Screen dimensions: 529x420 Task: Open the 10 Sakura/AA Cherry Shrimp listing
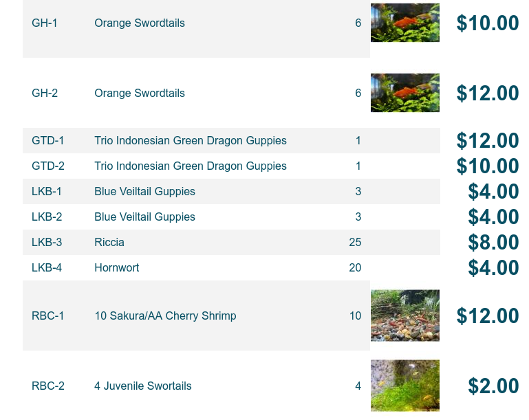pos(165,316)
